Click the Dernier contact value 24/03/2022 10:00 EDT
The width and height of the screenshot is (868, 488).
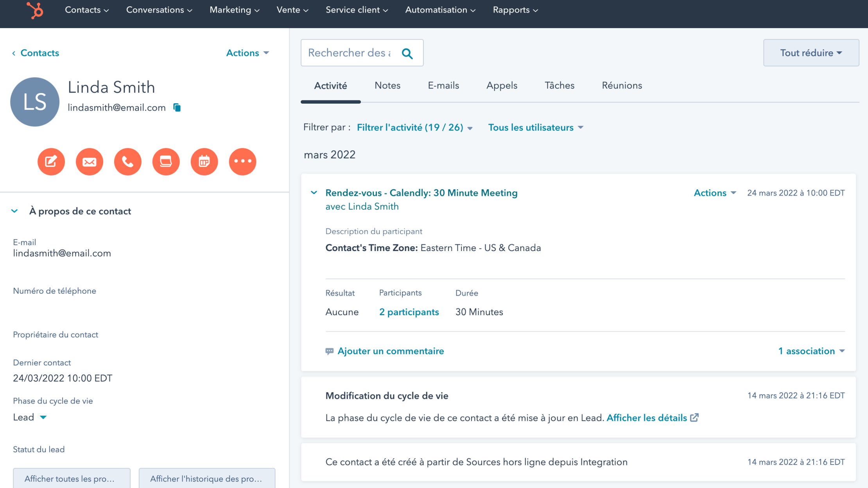point(63,379)
